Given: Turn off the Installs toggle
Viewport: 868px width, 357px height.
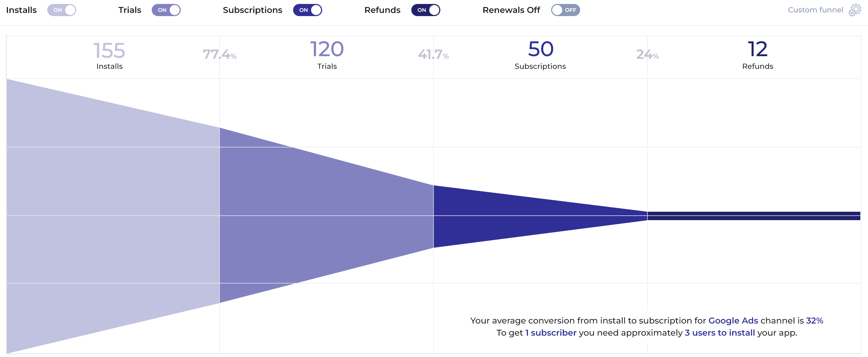Looking at the screenshot, I should [62, 10].
